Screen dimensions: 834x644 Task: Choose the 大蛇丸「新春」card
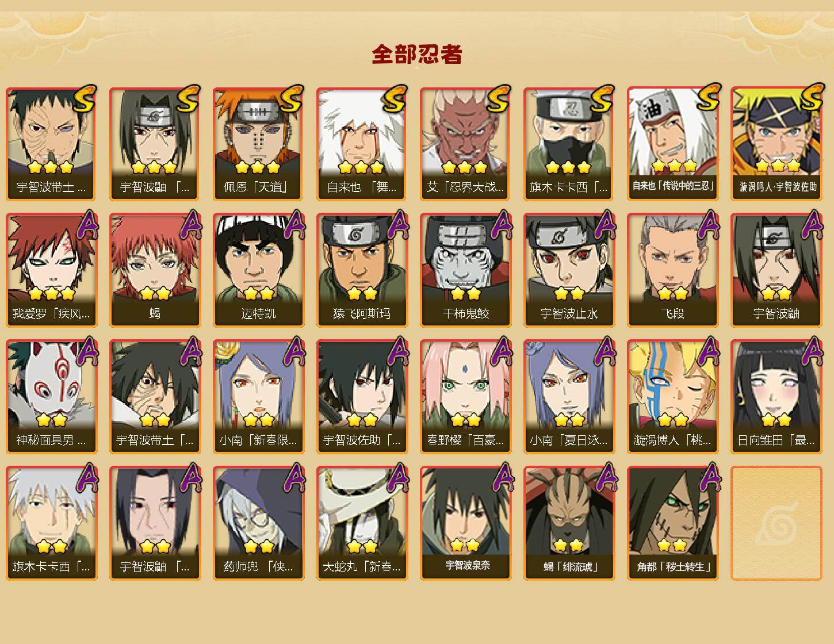point(362,523)
